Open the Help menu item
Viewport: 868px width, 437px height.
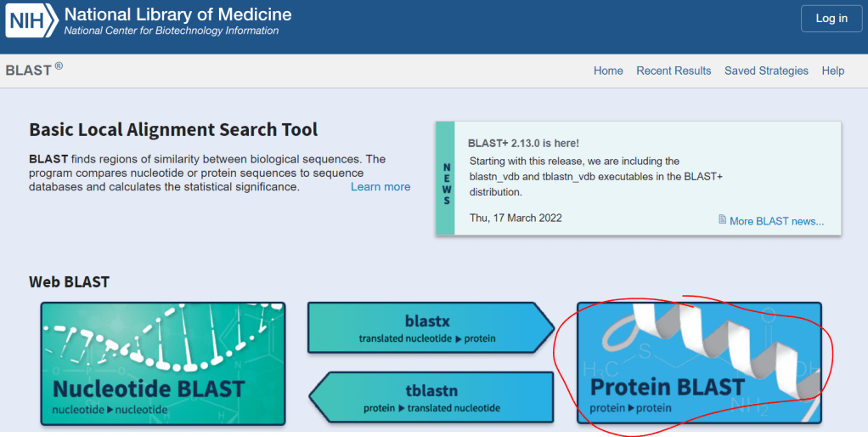pos(832,71)
